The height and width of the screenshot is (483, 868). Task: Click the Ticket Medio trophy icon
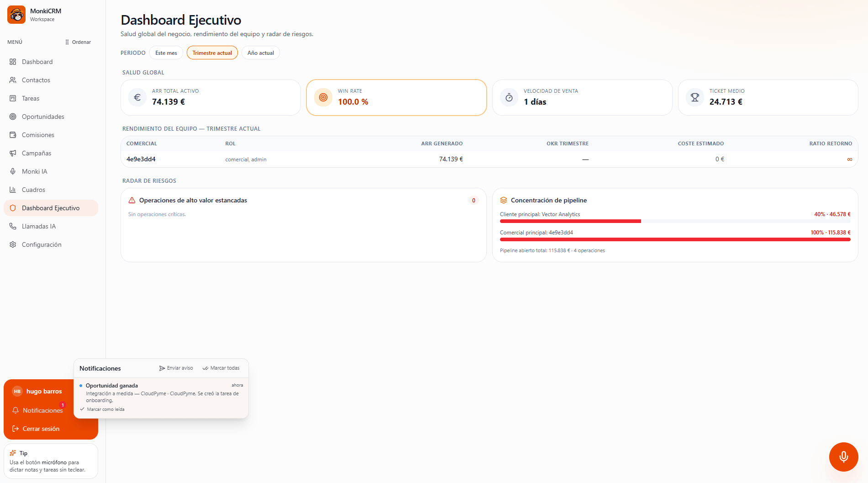(x=695, y=97)
